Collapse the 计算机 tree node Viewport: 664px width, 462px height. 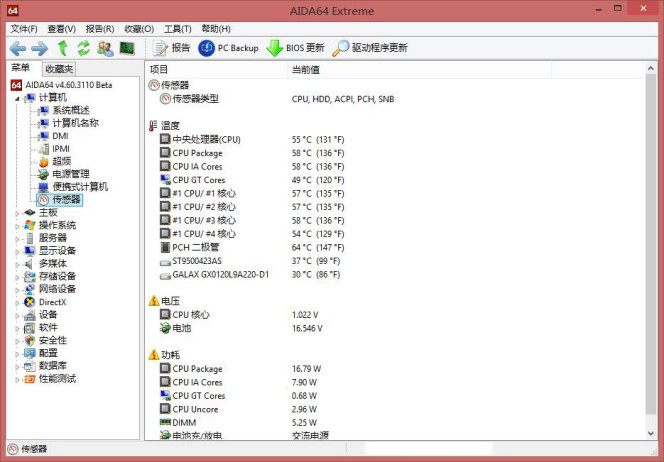click(17, 99)
